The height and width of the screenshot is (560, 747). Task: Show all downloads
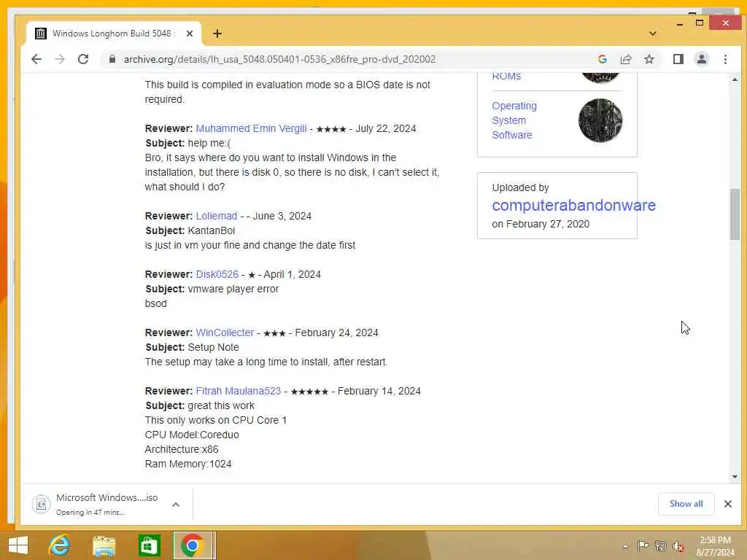(686, 504)
